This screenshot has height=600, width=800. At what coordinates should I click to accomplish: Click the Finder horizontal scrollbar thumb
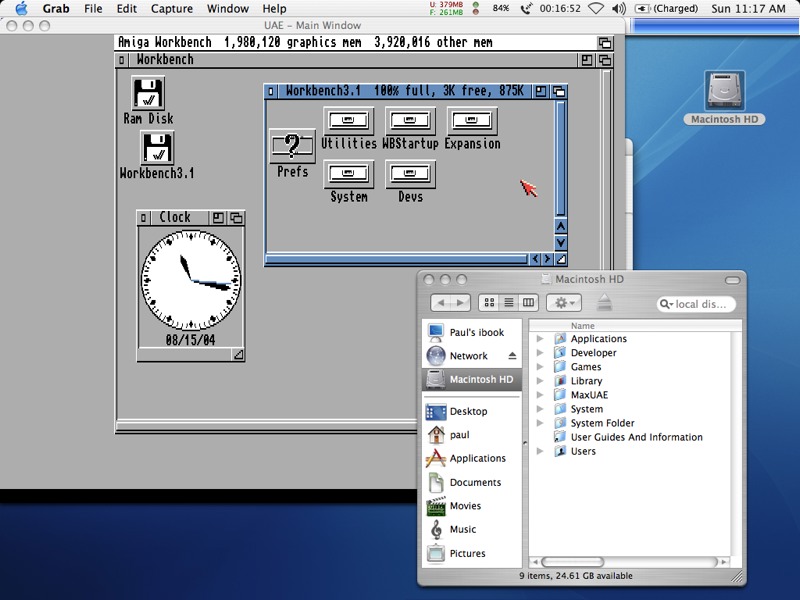(x=572, y=562)
